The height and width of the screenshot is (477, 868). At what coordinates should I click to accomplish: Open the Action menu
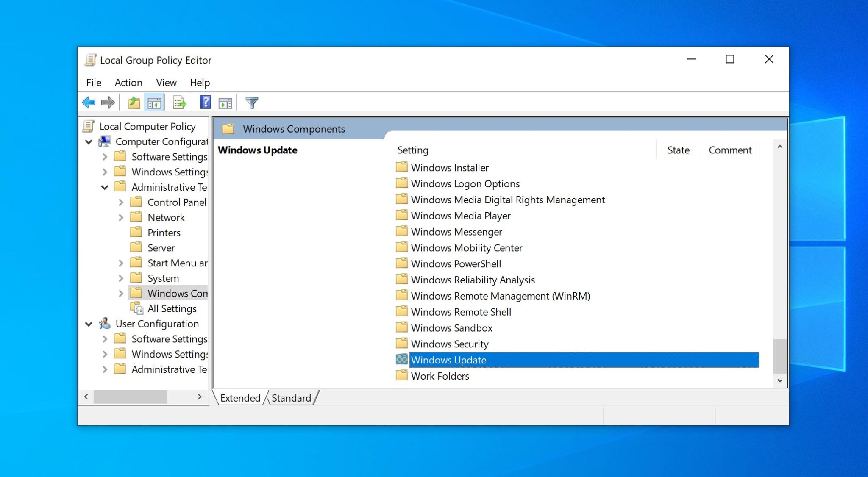[x=128, y=82]
